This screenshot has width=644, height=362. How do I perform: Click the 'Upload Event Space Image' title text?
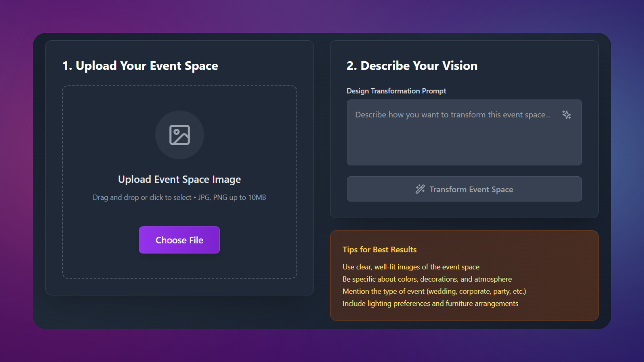179,179
